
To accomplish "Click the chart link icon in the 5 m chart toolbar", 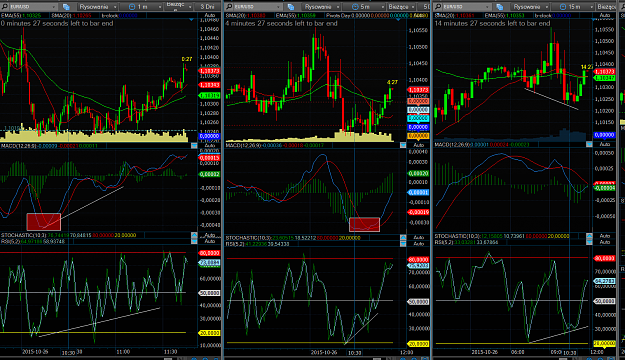I will tap(291, 7).
